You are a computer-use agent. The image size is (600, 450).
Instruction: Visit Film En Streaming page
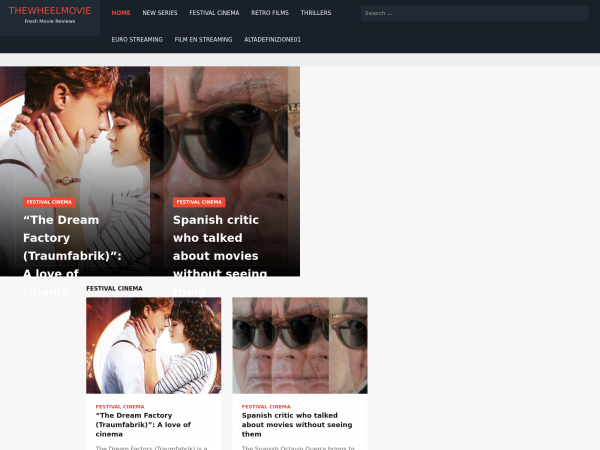pyautogui.click(x=203, y=39)
